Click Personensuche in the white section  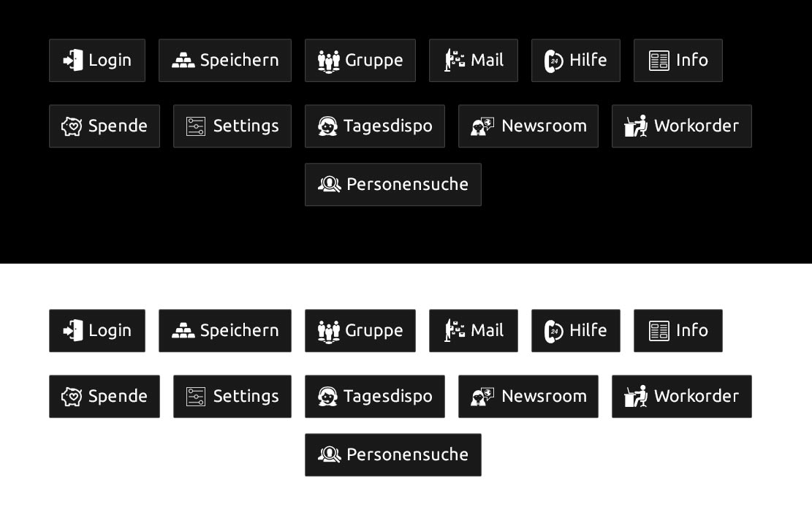click(x=393, y=454)
